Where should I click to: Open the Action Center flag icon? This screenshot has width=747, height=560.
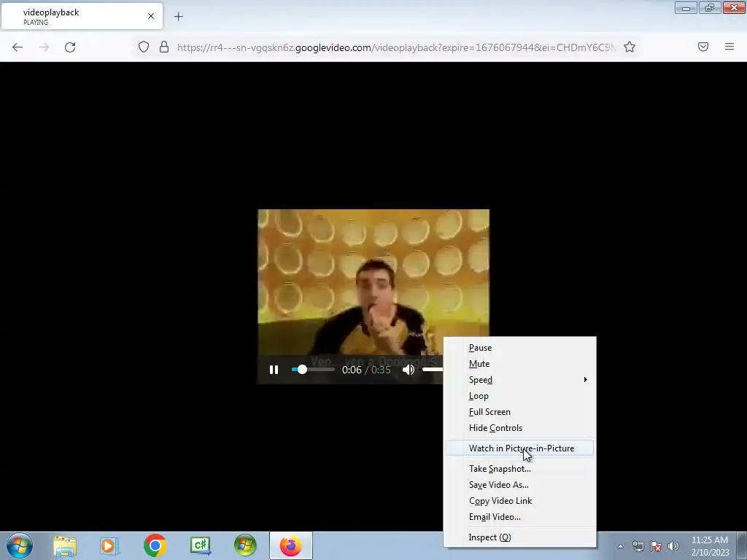coord(656,546)
